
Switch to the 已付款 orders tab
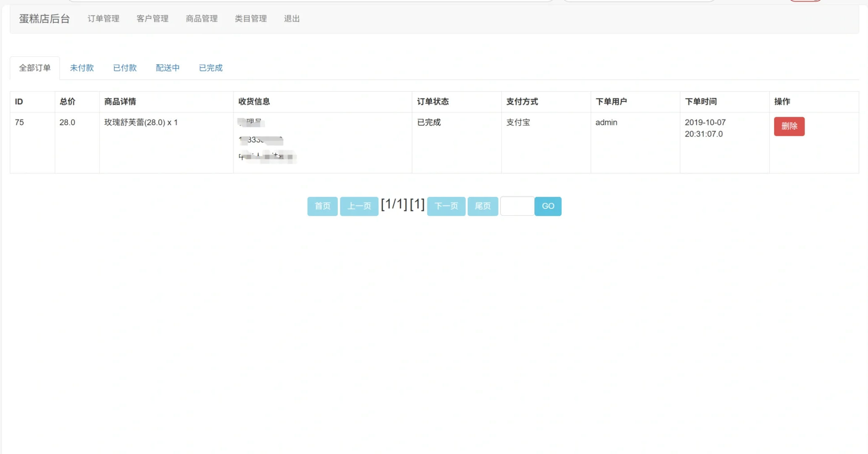[x=124, y=68]
